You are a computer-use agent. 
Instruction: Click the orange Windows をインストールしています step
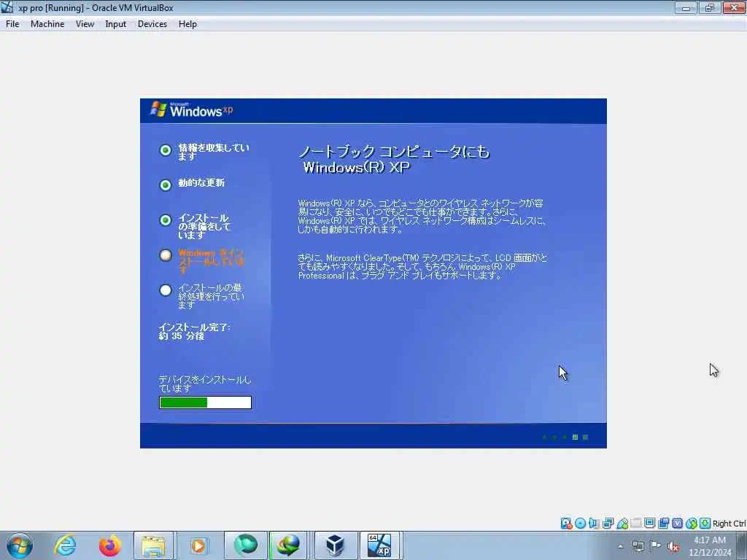[x=212, y=261]
